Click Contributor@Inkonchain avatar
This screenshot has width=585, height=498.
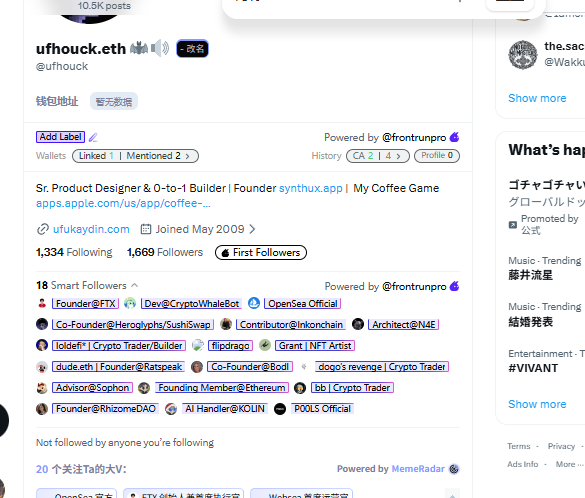[226, 324]
